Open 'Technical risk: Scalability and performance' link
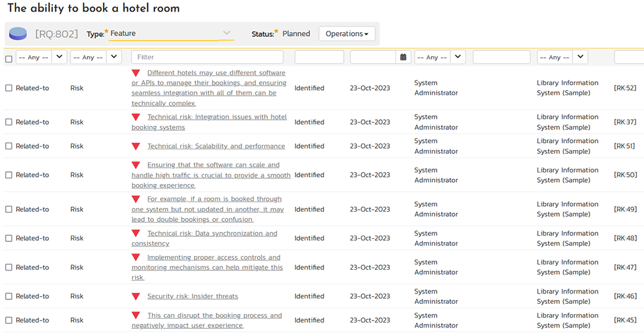The width and height of the screenshot is (644, 336). (x=216, y=146)
